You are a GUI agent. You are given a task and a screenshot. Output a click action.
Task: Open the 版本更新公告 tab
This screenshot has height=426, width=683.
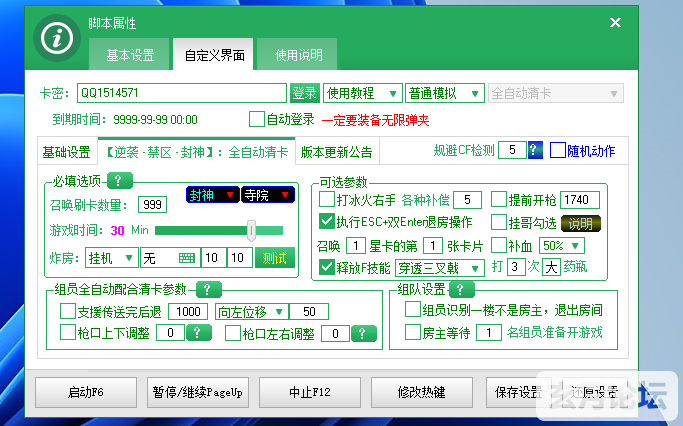tap(336, 152)
